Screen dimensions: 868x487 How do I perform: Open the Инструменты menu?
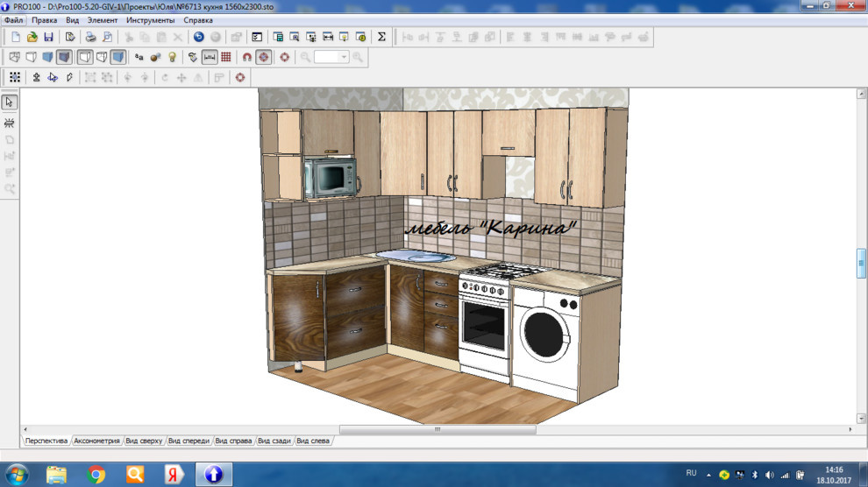150,19
